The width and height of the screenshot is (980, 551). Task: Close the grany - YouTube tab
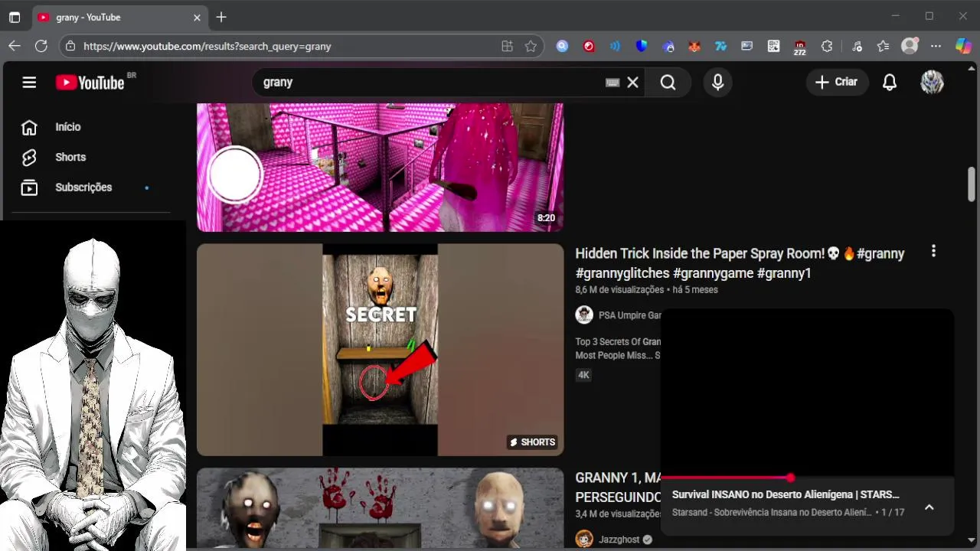click(197, 17)
